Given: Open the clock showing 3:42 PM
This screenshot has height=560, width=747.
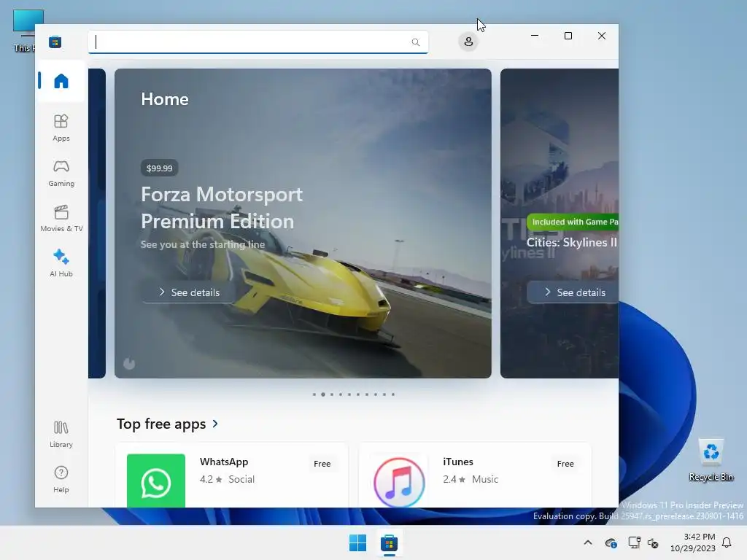Looking at the screenshot, I should click(693, 542).
